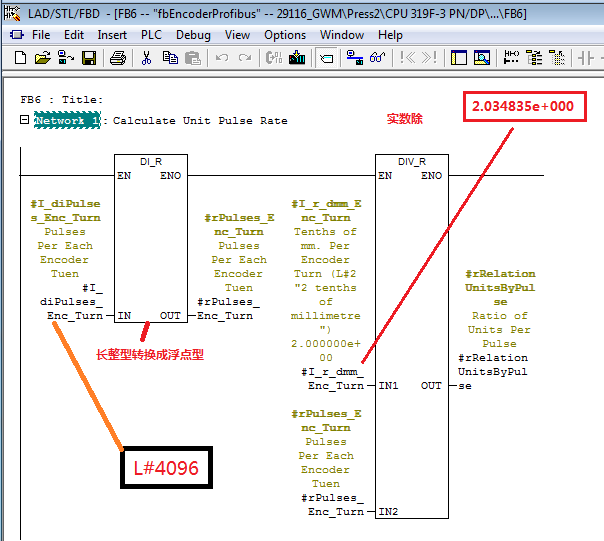
Task: Open the PLC menu
Action: [151, 35]
